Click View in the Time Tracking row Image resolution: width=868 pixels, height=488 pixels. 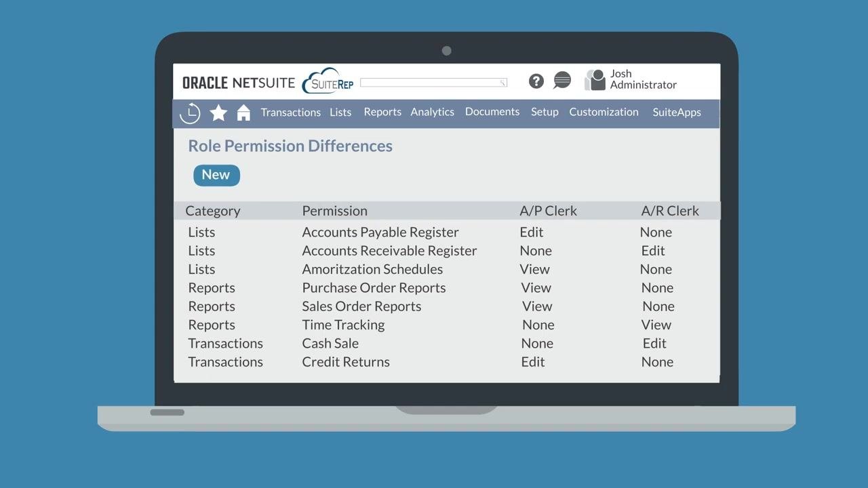(656, 325)
